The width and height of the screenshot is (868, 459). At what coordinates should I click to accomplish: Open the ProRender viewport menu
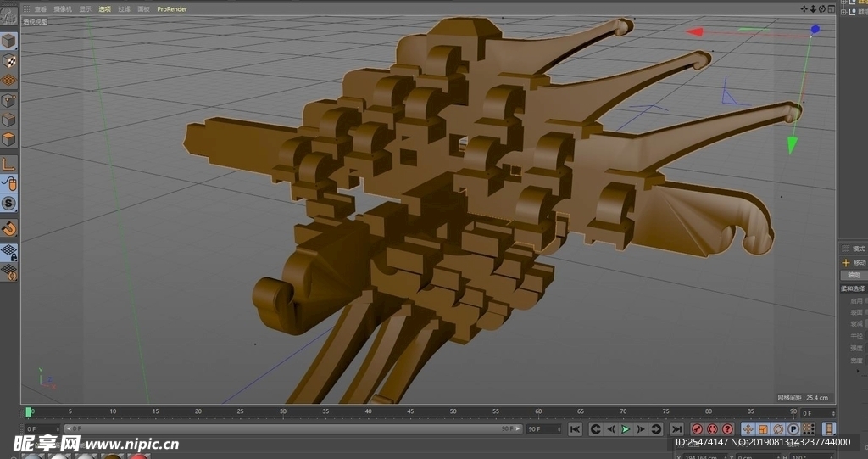click(172, 9)
